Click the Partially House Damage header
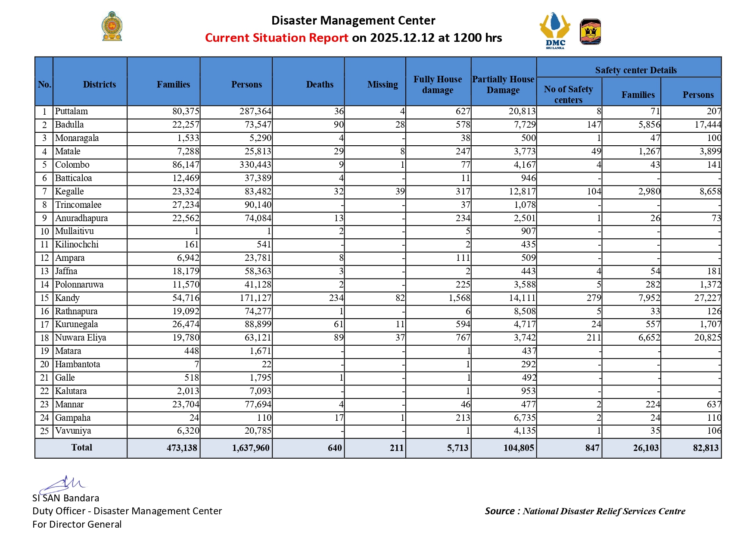 [503, 84]
